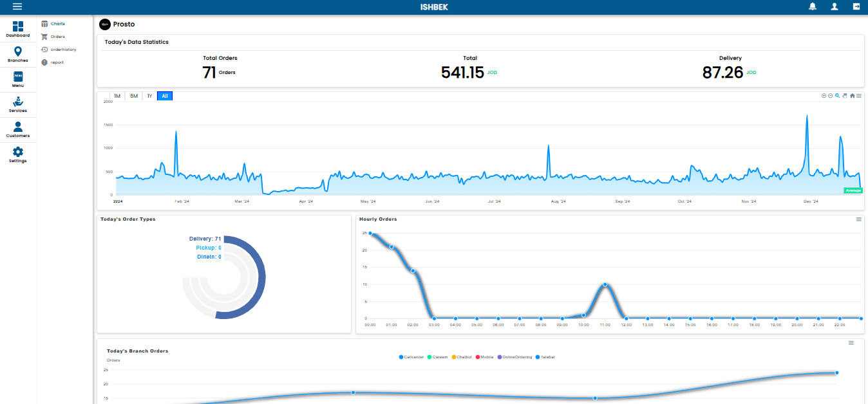This screenshot has height=404, width=868.
Task: Toggle the Careem legend series
Action: [x=437, y=357]
